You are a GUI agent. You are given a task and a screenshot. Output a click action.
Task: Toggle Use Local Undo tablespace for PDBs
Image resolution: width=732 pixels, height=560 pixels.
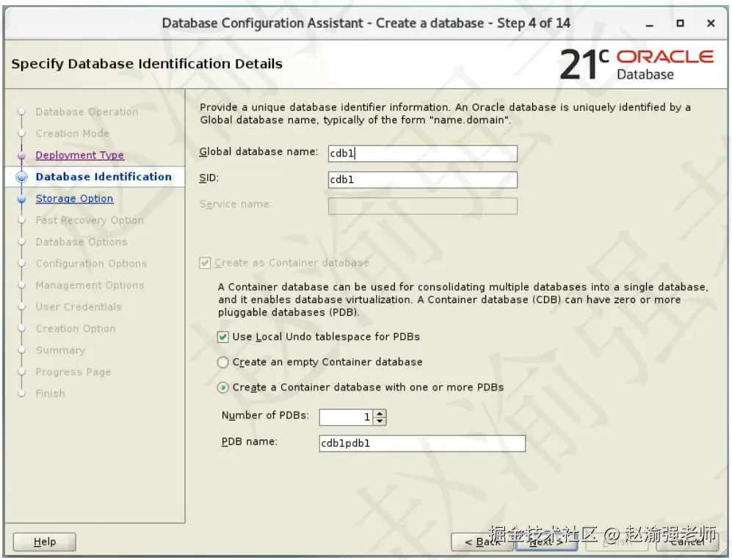[222, 336]
